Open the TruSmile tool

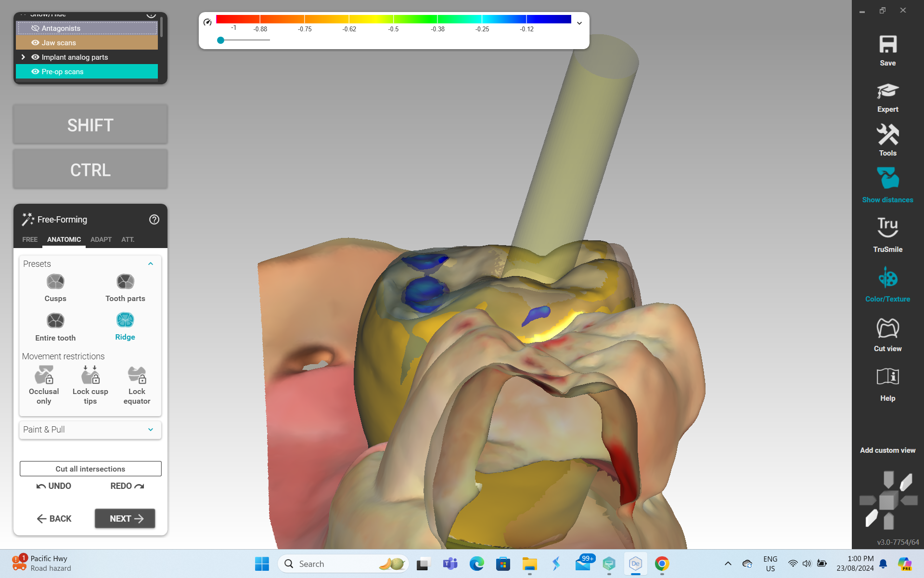pyautogui.click(x=887, y=235)
